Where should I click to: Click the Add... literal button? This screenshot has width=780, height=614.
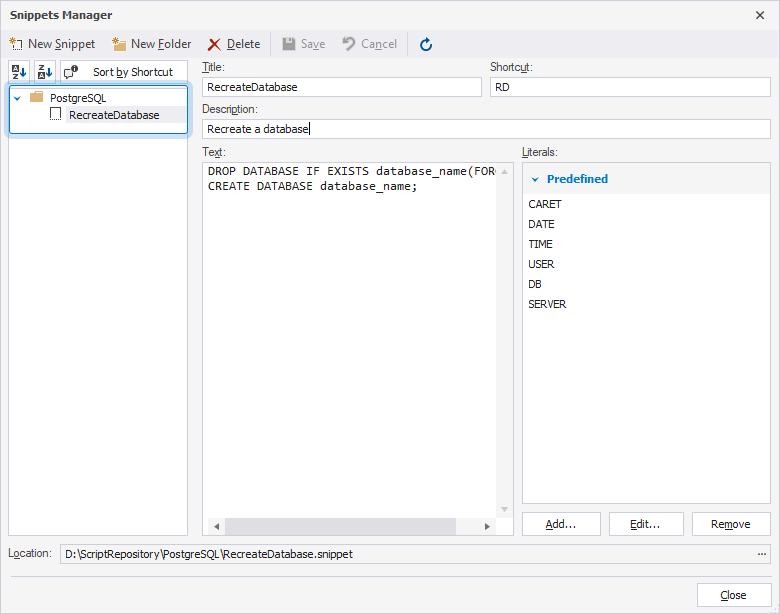click(x=561, y=524)
